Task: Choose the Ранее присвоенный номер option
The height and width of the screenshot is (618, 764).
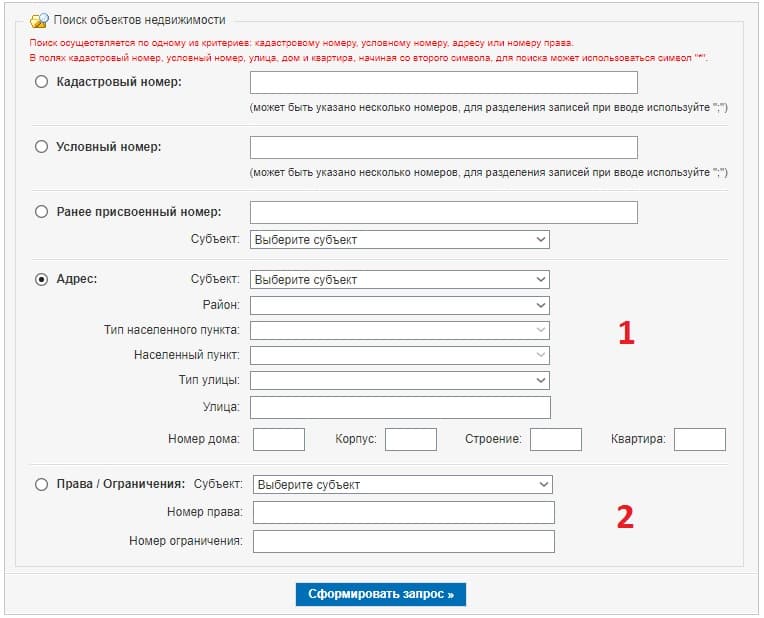Action: pos(41,212)
